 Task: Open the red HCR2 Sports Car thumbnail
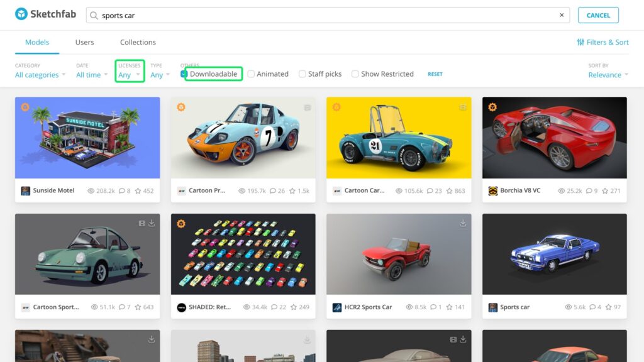[x=399, y=254]
